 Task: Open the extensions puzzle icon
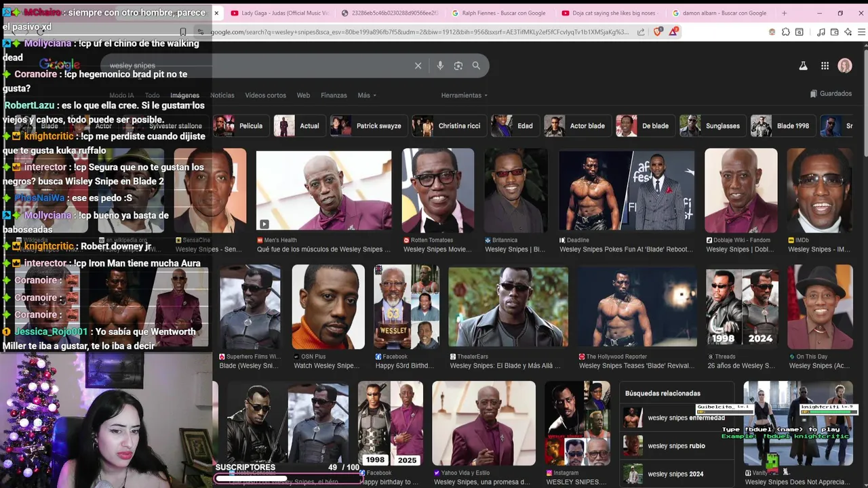pyautogui.click(x=785, y=32)
